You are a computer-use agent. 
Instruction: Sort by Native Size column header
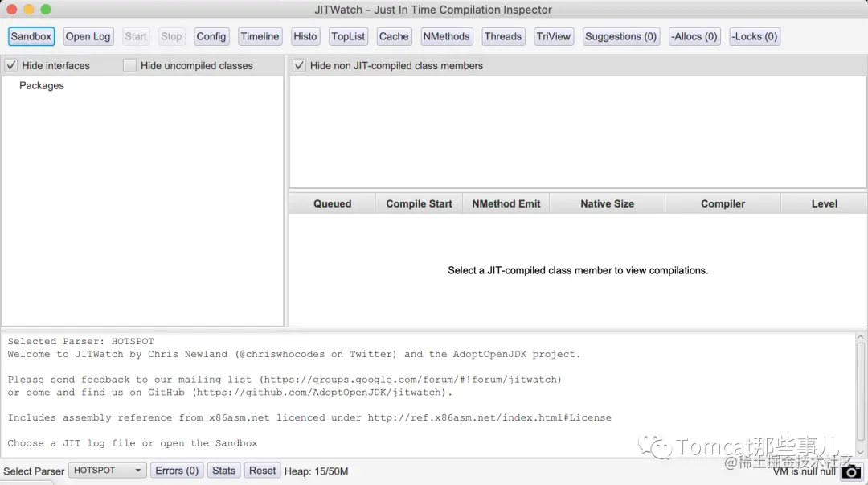[x=608, y=204]
